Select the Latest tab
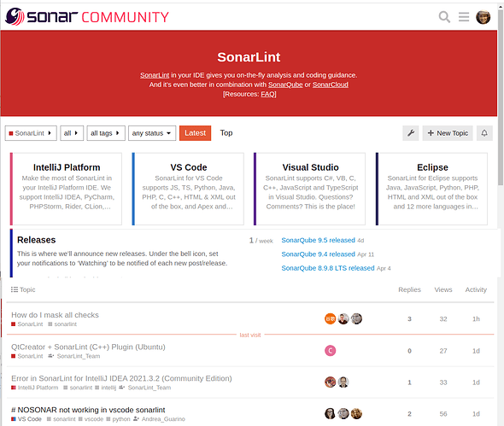 (x=195, y=133)
